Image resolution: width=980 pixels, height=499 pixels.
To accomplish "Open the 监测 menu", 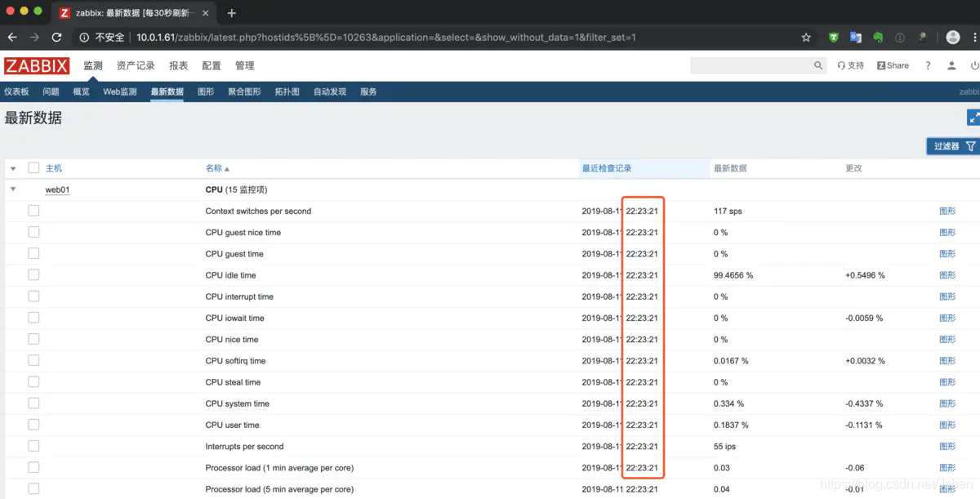I will coord(93,66).
